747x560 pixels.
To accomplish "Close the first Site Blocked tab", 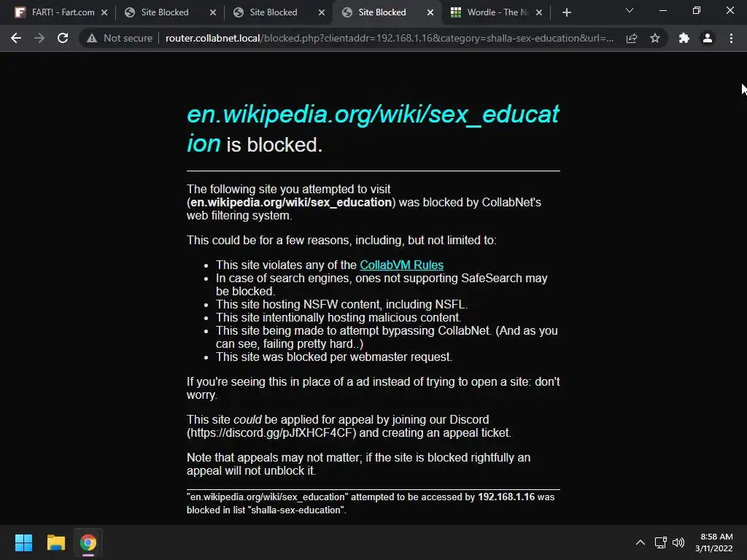I will tap(213, 12).
